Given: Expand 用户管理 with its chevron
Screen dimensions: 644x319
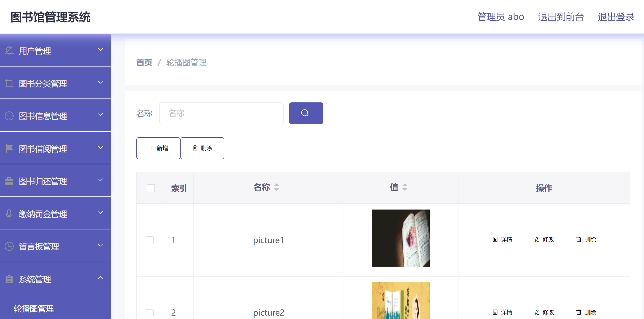Looking at the screenshot, I should pyautogui.click(x=100, y=49).
